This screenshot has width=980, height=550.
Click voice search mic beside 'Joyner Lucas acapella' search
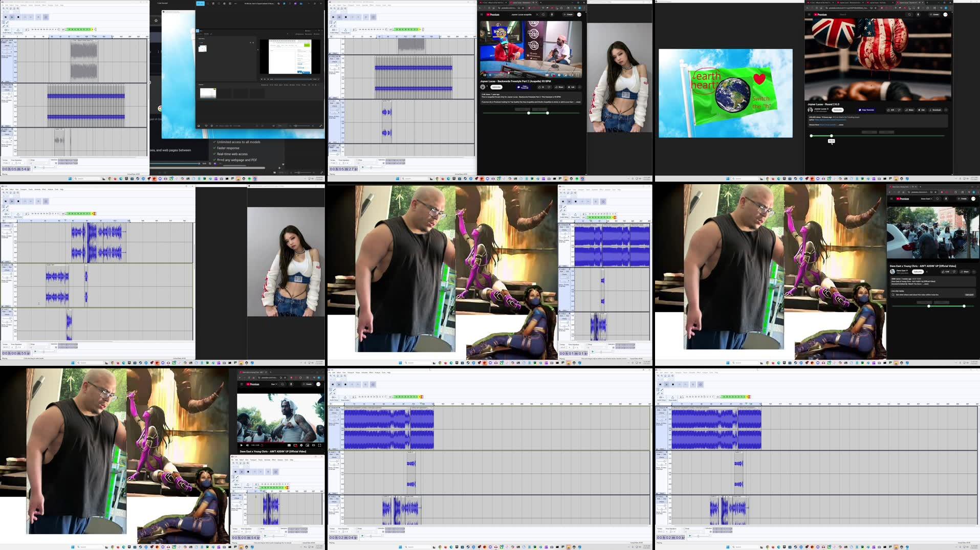[x=552, y=14]
